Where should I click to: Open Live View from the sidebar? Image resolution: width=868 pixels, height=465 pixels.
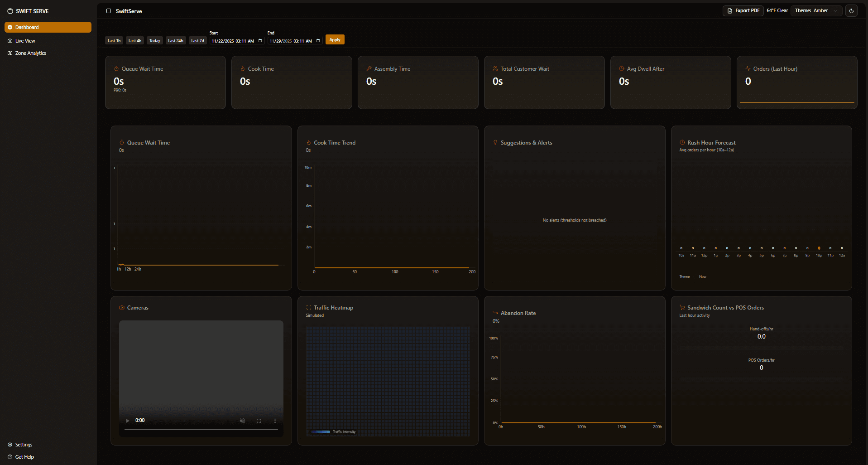(x=10, y=41)
